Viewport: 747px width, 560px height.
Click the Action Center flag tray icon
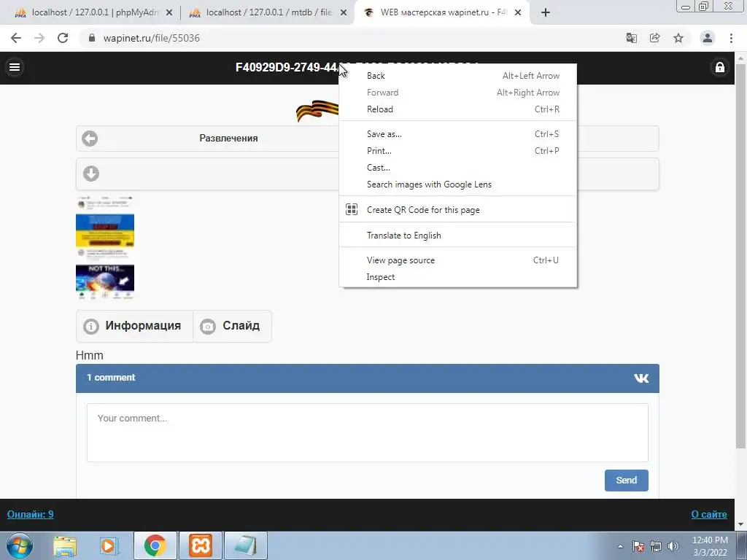[x=638, y=546]
